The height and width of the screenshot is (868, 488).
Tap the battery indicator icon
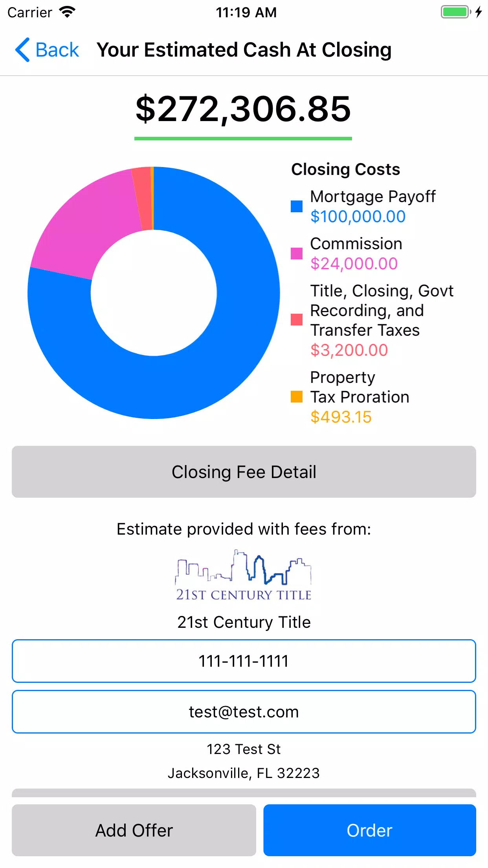[x=457, y=12]
